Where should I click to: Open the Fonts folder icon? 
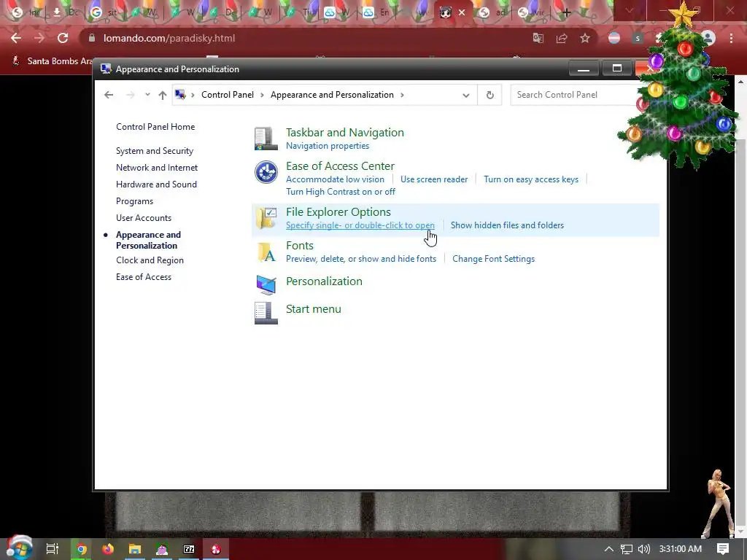(x=266, y=252)
